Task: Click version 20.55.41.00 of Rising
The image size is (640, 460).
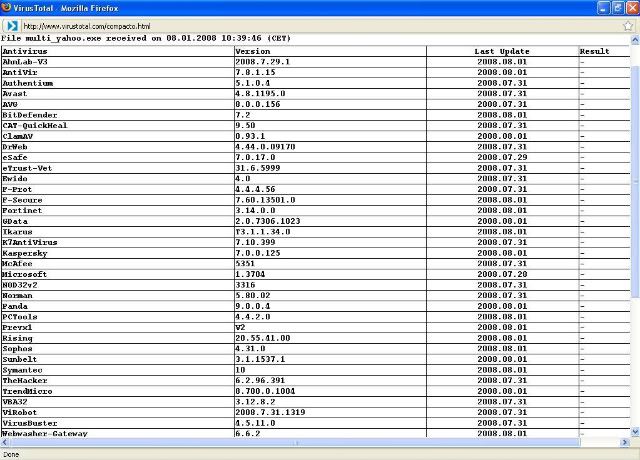Action: (263, 338)
